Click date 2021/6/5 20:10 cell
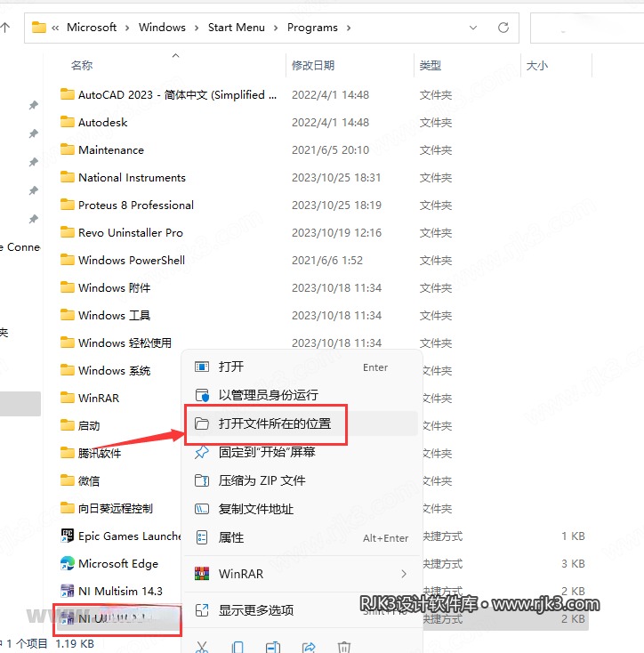 331,150
